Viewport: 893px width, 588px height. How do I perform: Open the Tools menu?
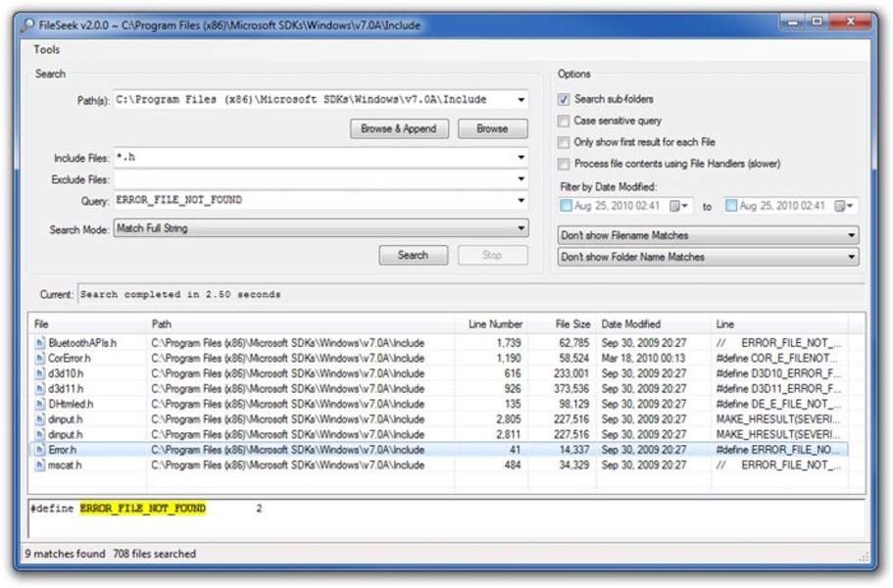(x=46, y=49)
